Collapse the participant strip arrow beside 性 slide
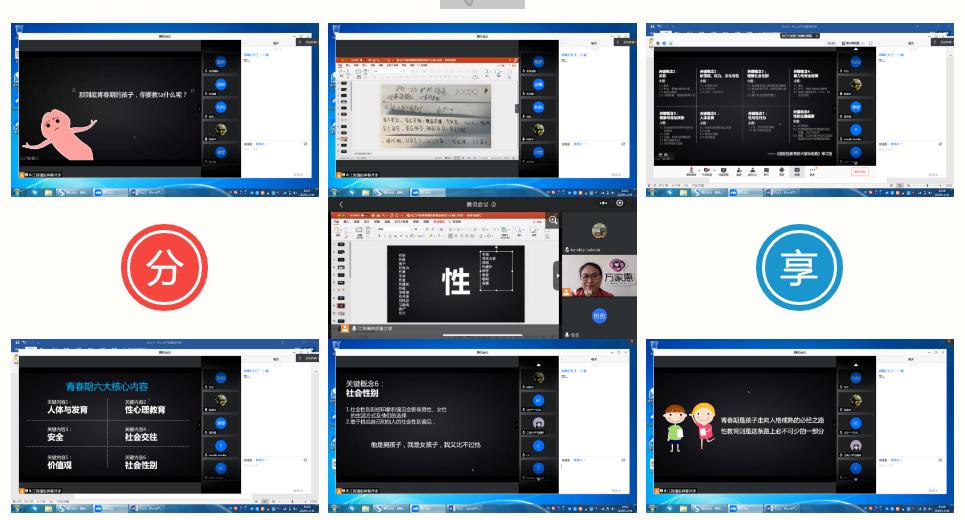Image resolution: width=965 pixels, height=520 pixels. (556, 275)
